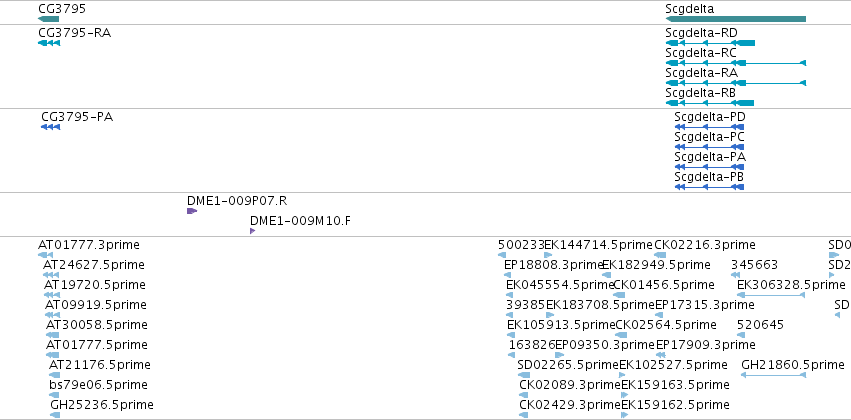Click the AT24627.5prime EST label

click(x=94, y=265)
